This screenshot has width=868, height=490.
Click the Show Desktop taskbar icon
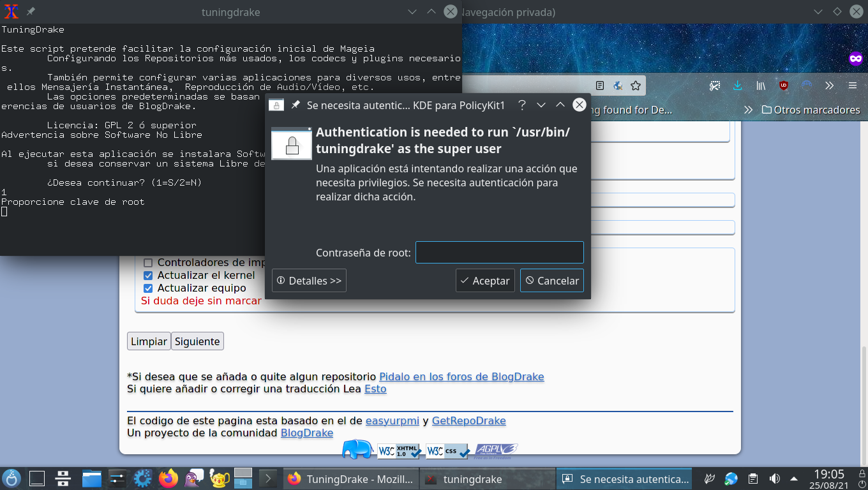(37, 479)
